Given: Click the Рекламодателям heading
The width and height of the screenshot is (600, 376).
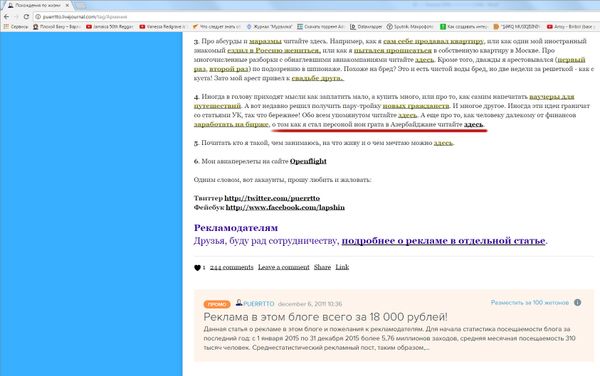Looking at the screenshot, I should pos(236,228).
